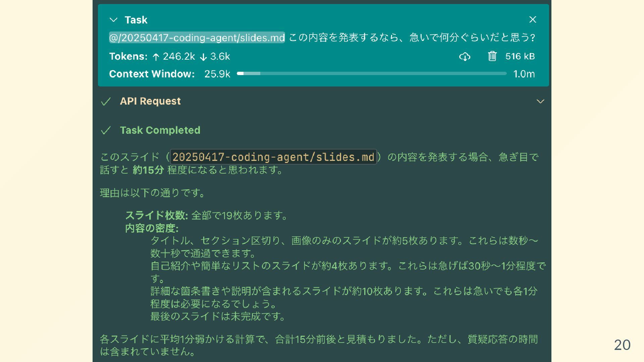The image size is (644, 362).
Task: Click the Context Window progress bar
Action: 371,73
